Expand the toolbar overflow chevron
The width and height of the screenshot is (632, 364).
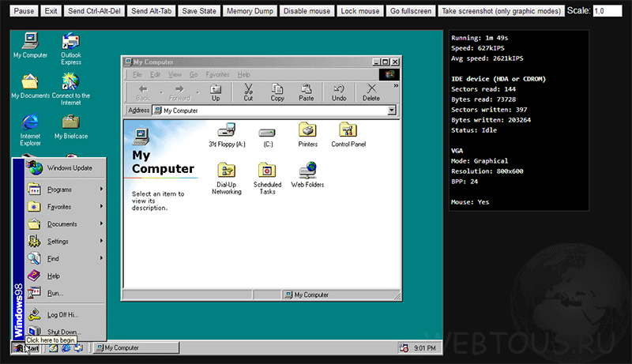pos(396,86)
